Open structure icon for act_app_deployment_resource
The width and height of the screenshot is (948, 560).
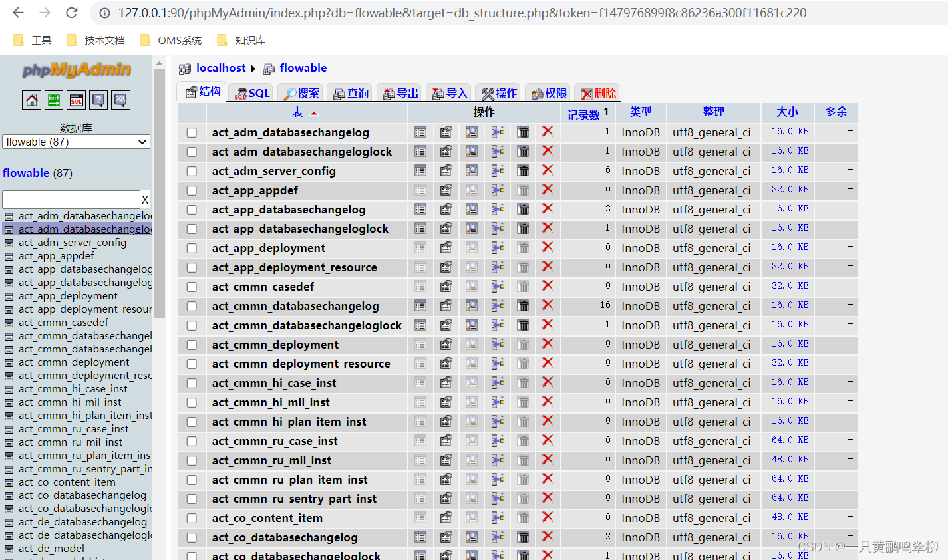(446, 267)
